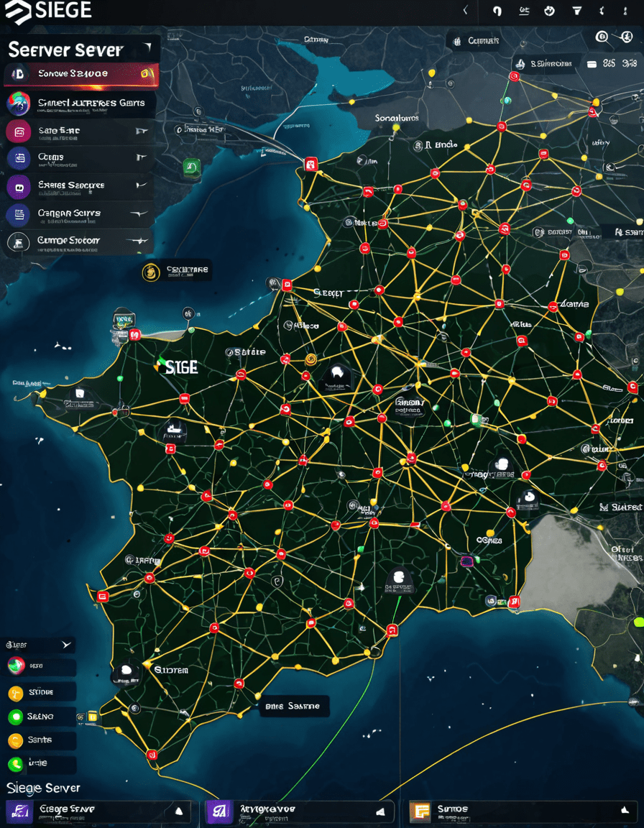The height and width of the screenshot is (828, 644).
Task: Click the colorful globe icon in server list
Action: point(18,103)
